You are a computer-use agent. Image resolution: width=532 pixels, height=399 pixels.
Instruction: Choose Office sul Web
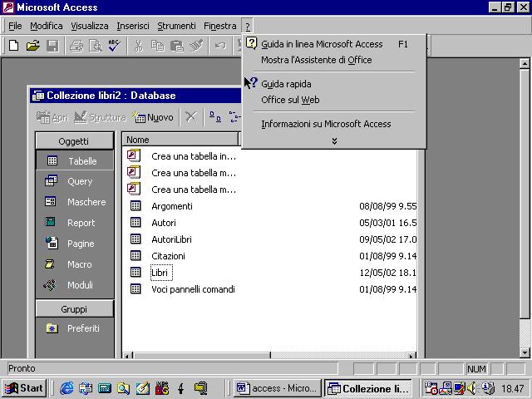point(334,100)
